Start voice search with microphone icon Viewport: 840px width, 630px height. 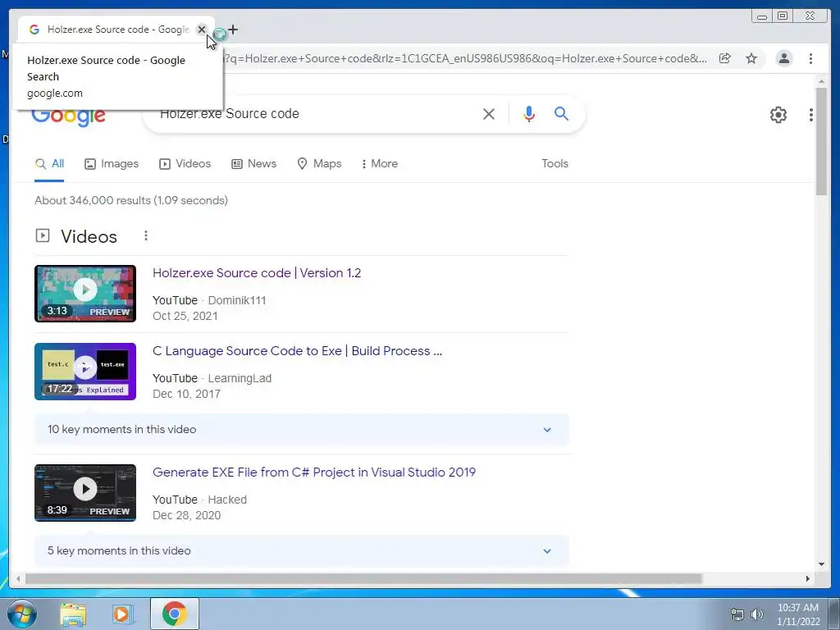click(529, 114)
